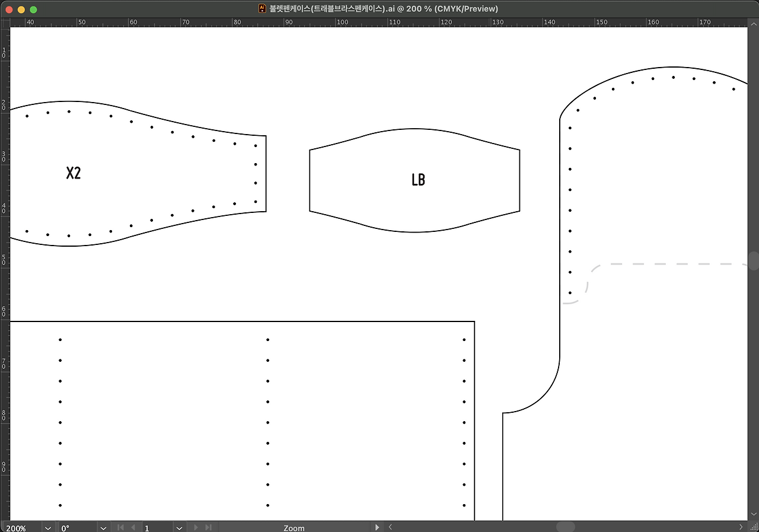The width and height of the screenshot is (759, 532).
Task: Click the Illustrator file icon in the title
Action: (263, 8)
